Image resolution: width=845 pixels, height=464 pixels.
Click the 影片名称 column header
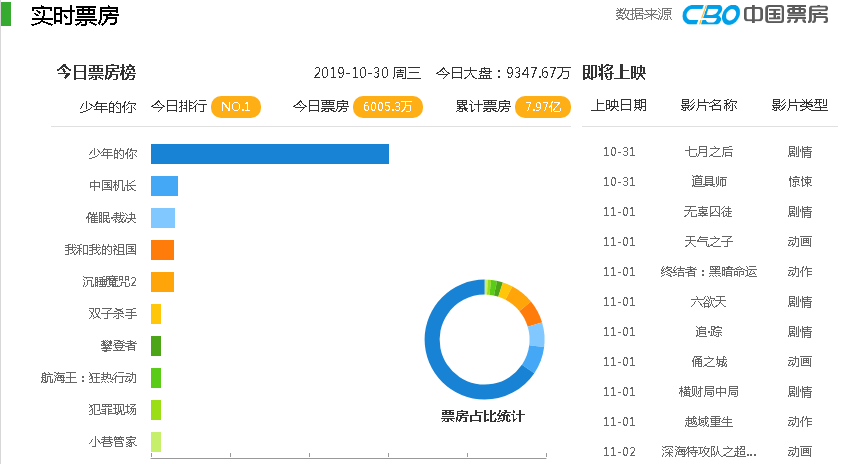tap(709, 105)
